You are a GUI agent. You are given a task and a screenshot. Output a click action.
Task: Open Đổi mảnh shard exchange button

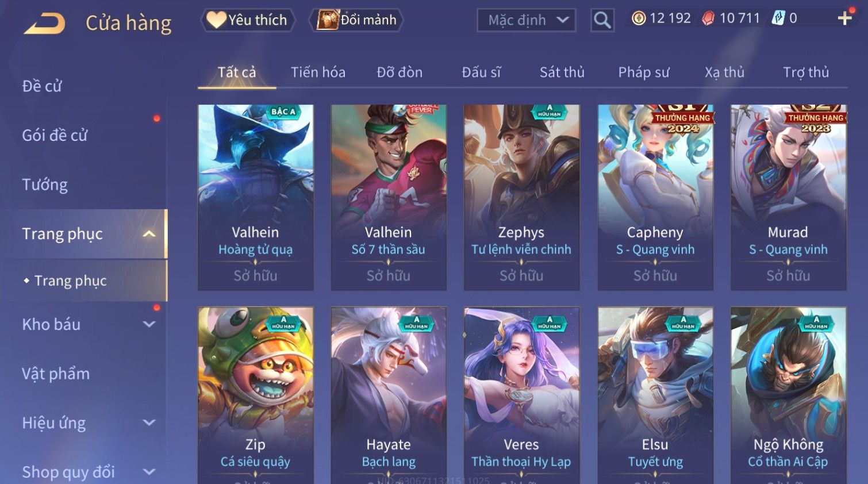[x=356, y=20]
